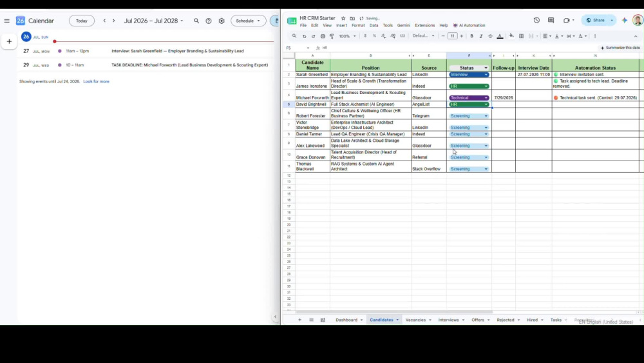Open the Calendar main menu hamburger icon
644x363 pixels.
tap(7, 21)
